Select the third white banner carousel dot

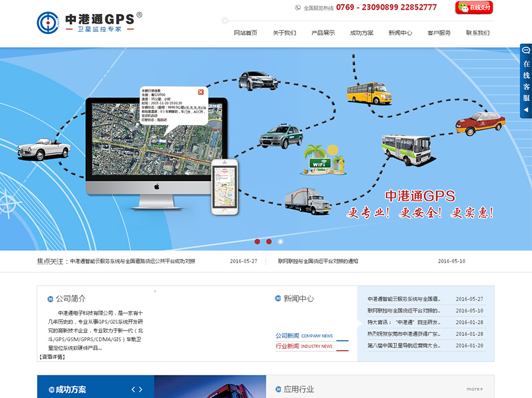[280, 241]
